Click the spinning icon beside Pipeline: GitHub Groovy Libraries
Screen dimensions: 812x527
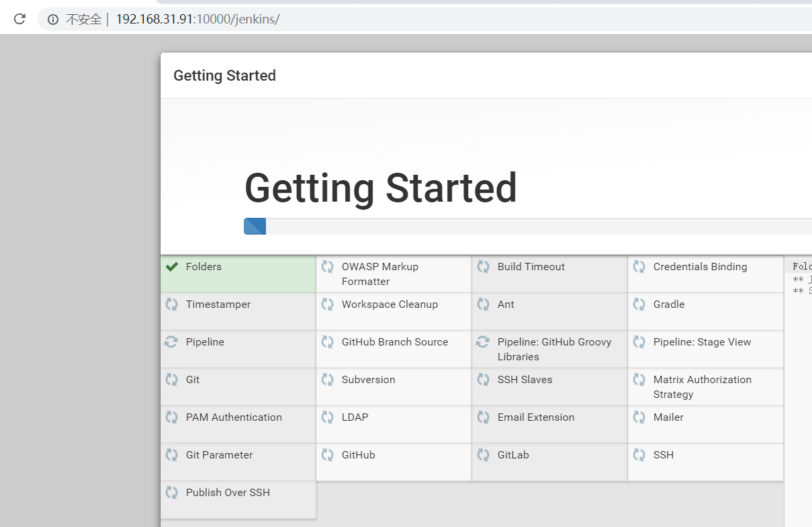click(484, 342)
